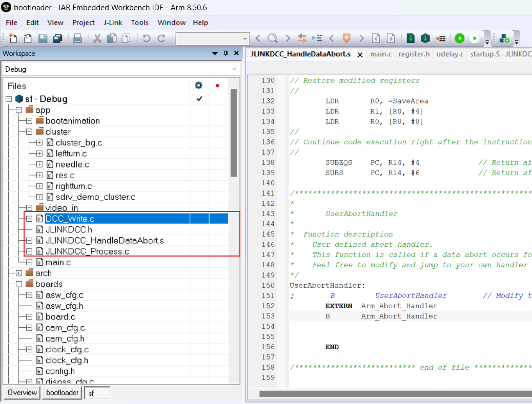The image size is (532, 404).
Task: Expand the arch folder in the workspace
Action: [x=19, y=273]
